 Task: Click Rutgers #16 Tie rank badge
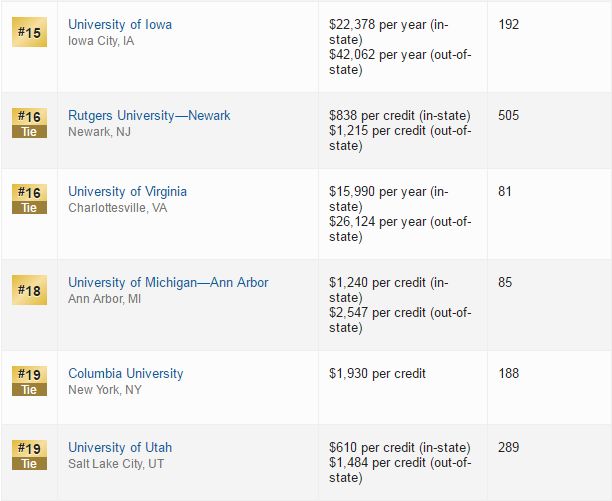[29, 123]
